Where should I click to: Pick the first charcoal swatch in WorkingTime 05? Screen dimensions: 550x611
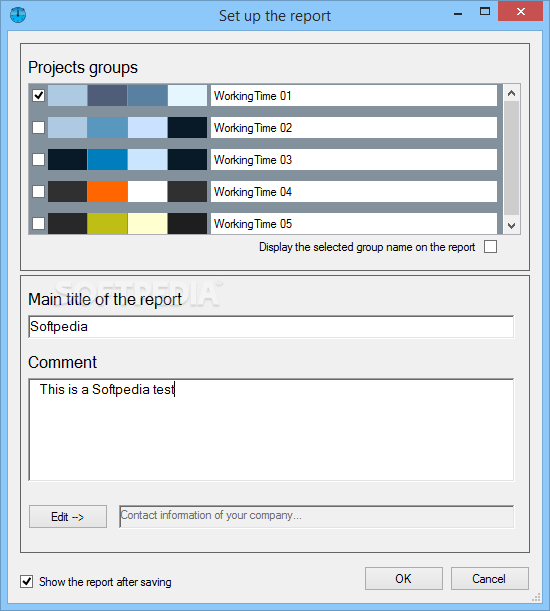[67, 223]
